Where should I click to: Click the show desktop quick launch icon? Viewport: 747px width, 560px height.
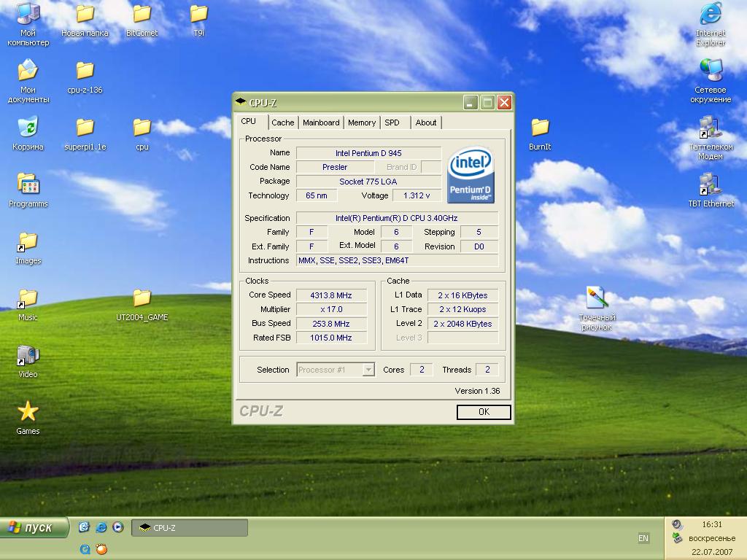84,527
